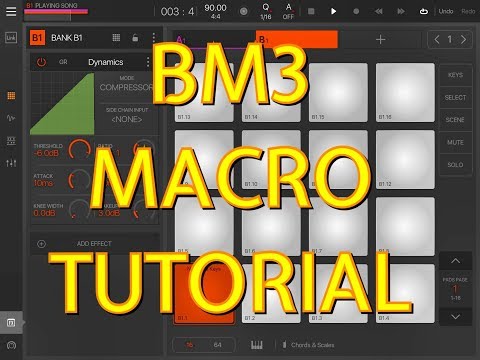Open the side chain input NONE selector

coord(127,119)
